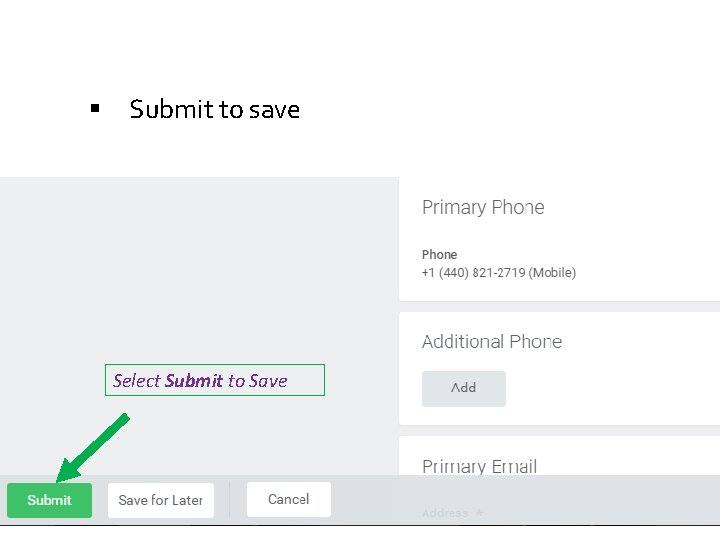This screenshot has width=720, height=540.
Task: Click the word "Submit" in the callout box
Action: [x=194, y=380]
